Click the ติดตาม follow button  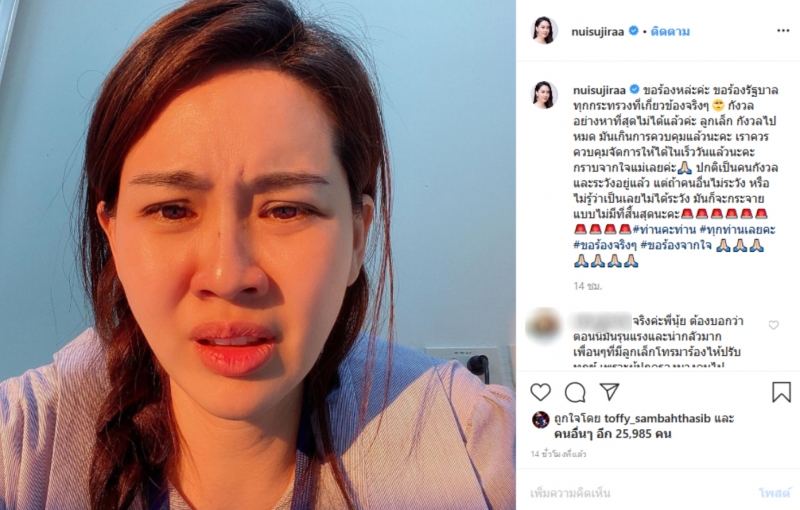click(x=670, y=32)
